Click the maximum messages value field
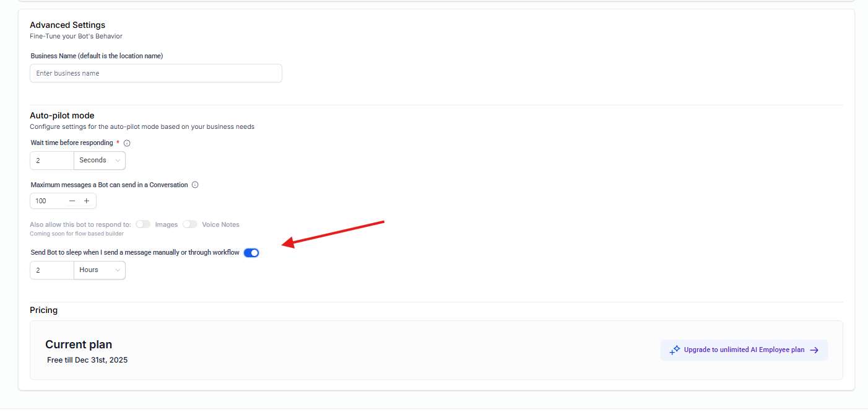This screenshot has height=414, width=868. point(47,201)
